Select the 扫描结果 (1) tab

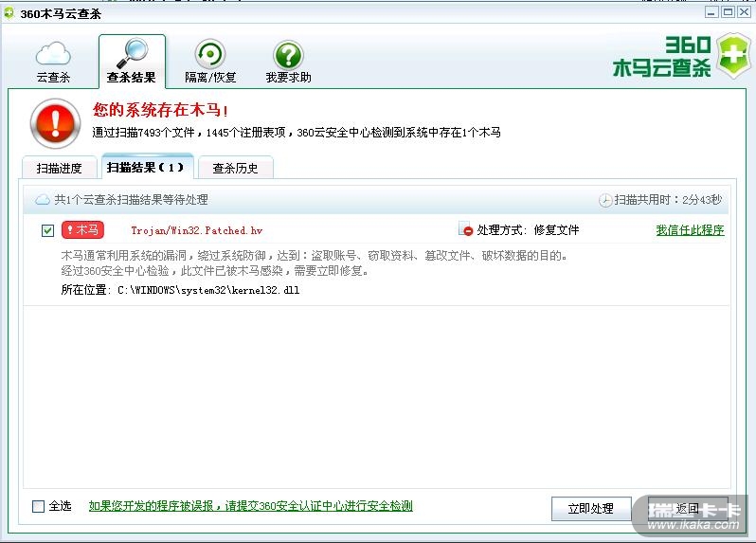click(x=146, y=167)
